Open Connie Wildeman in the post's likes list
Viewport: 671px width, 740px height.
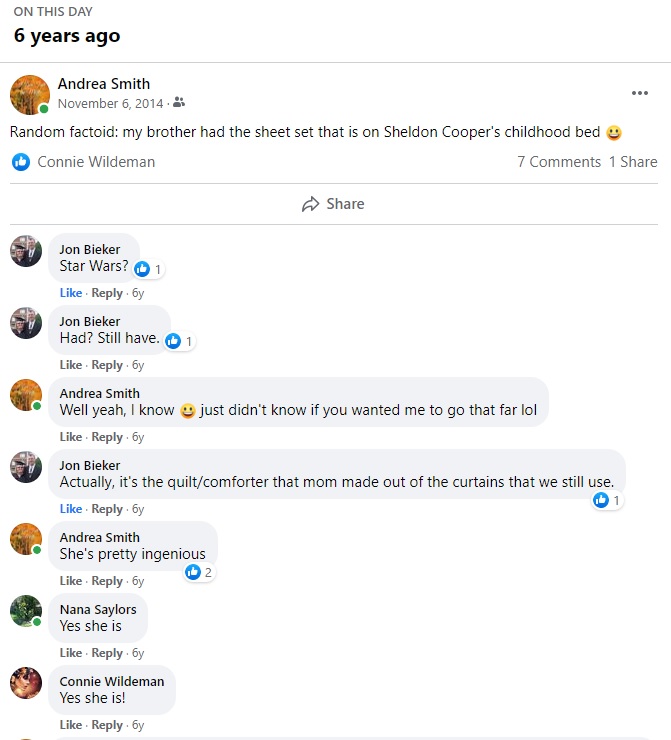pyautogui.click(x=96, y=161)
